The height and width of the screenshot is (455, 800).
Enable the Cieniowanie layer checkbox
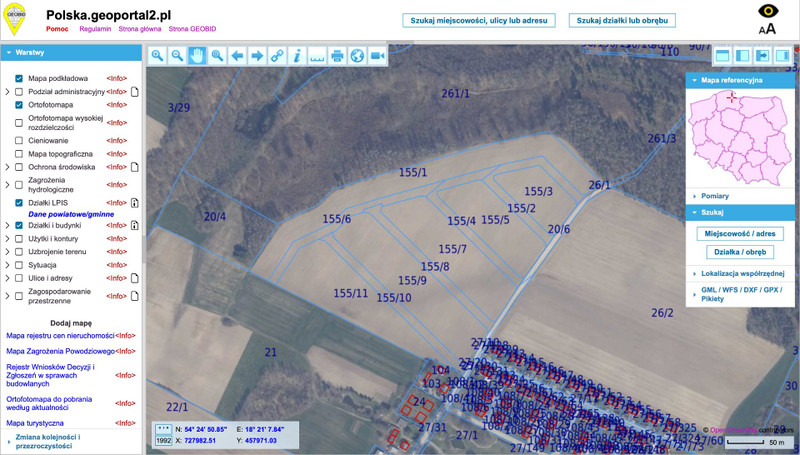point(19,141)
